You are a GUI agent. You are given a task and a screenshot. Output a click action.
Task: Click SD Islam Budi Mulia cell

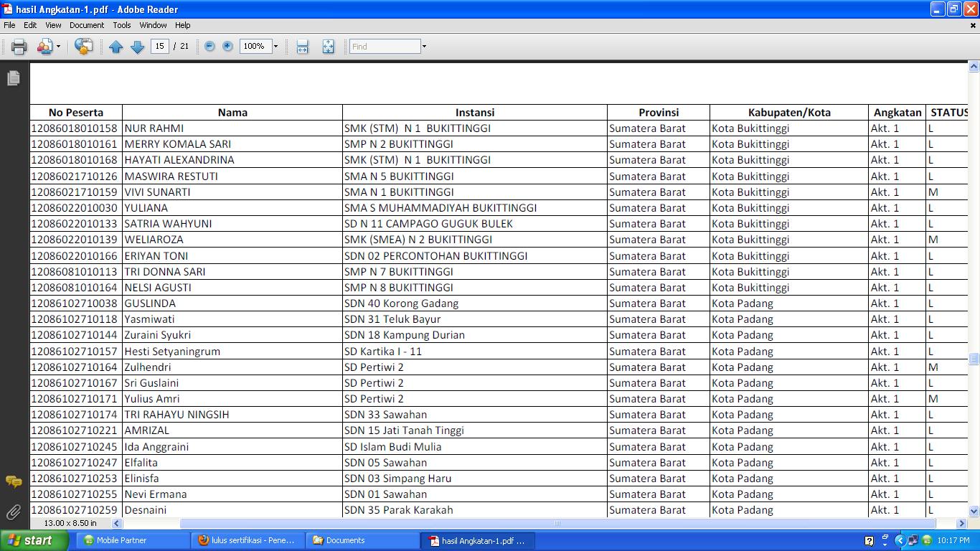(393, 447)
